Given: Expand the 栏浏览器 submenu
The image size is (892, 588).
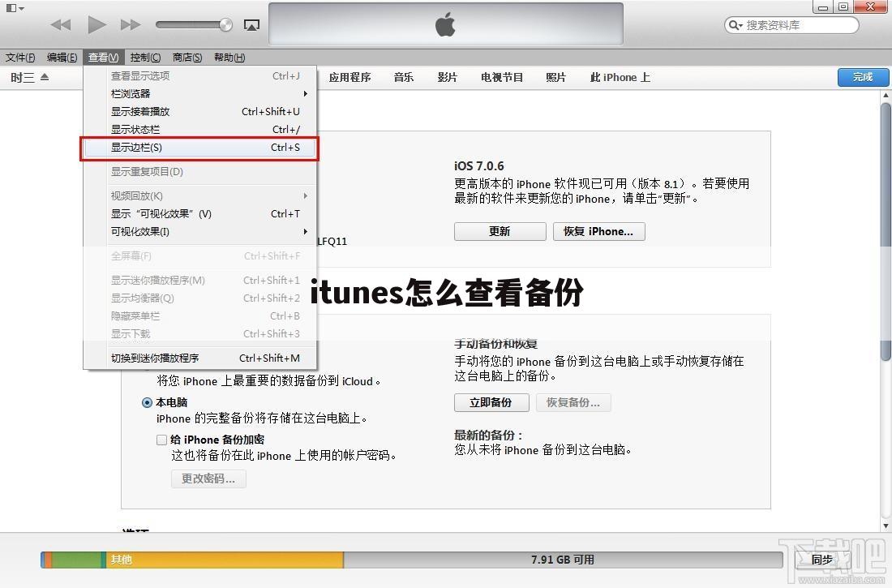Looking at the screenshot, I should coord(200,93).
